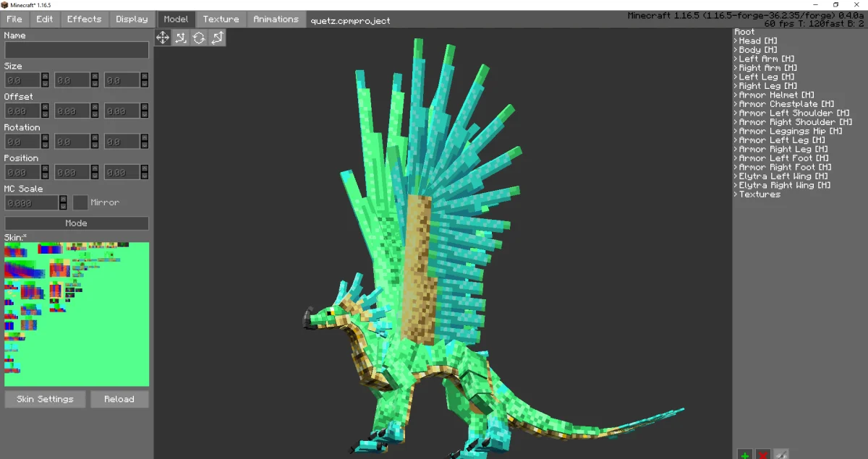
Task: Select Armor Right Leg [H] row
Action: [784, 150]
